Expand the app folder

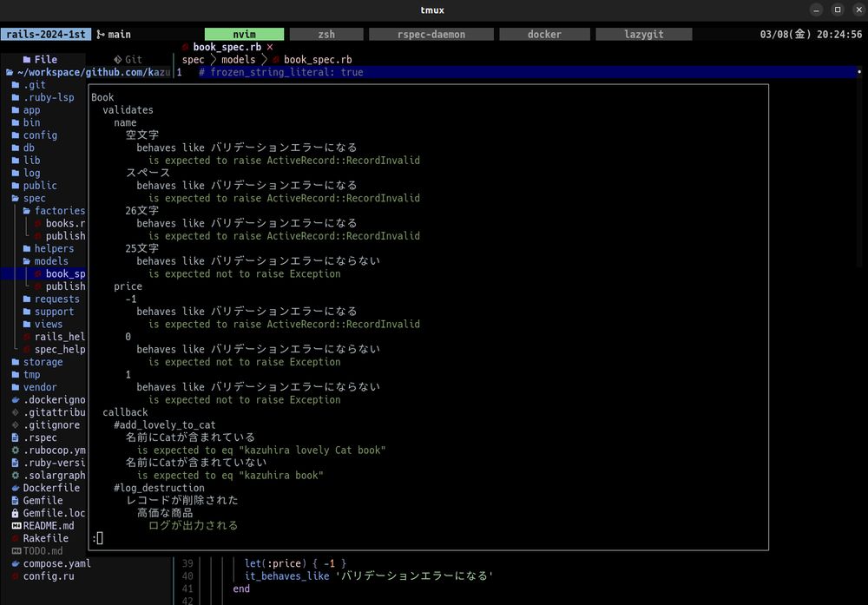point(26,110)
